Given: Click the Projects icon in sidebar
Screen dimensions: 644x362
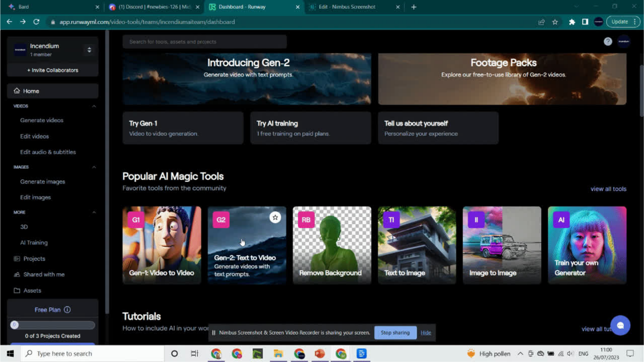Looking at the screenshot, I should (x=17, y=258).
